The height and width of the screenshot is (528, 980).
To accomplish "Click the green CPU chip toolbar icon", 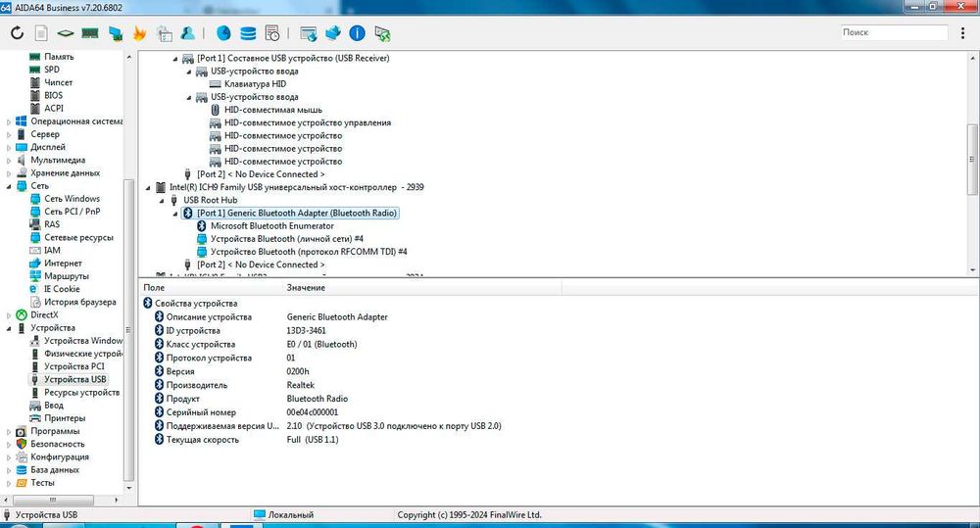I will pyautogui.click(x=66, y=33).
